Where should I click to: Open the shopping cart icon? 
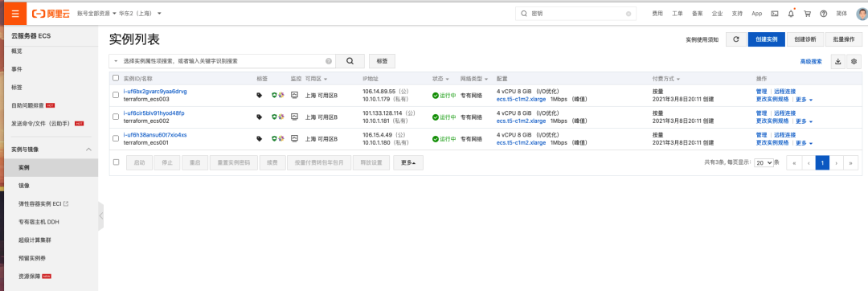click(x=807, y=14)
